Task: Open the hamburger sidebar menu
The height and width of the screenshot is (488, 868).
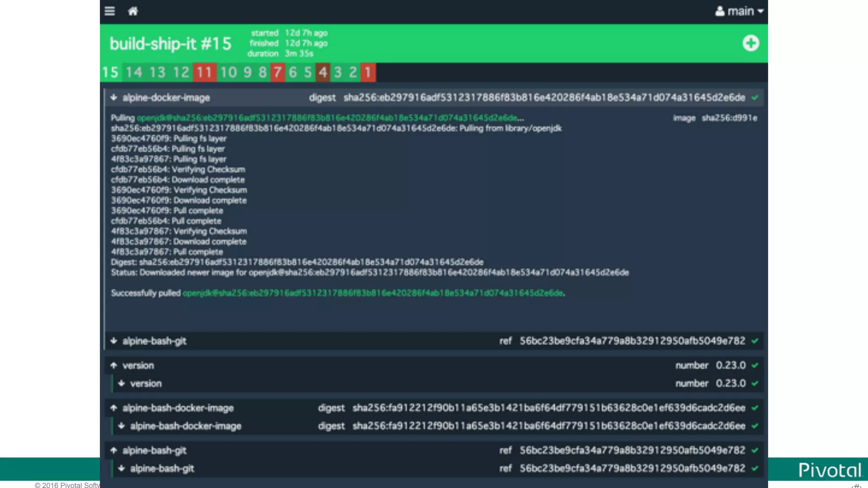Action: coord(110,11)
